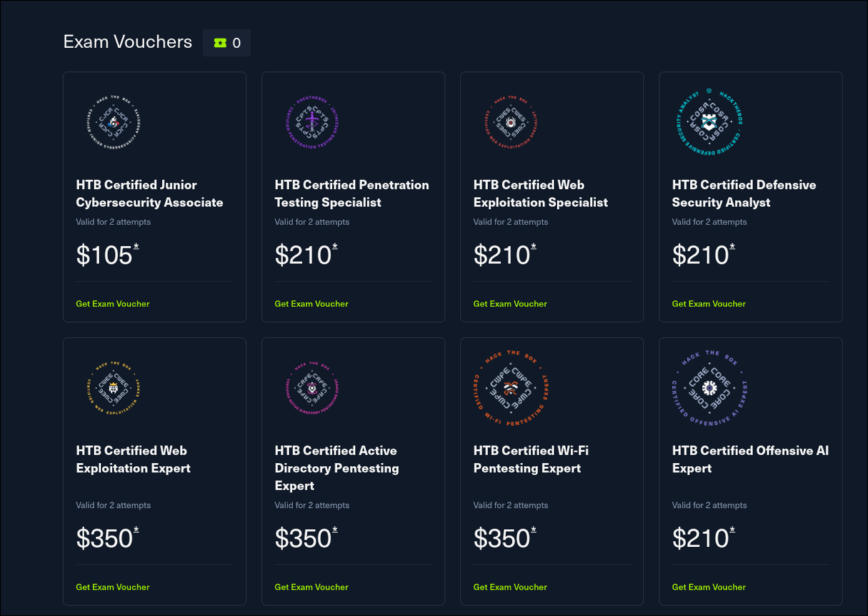Click title 'HTB Certified Active Directory Pentesting Expert'
This screenshot has width=868, height=616.
(337, 468)
